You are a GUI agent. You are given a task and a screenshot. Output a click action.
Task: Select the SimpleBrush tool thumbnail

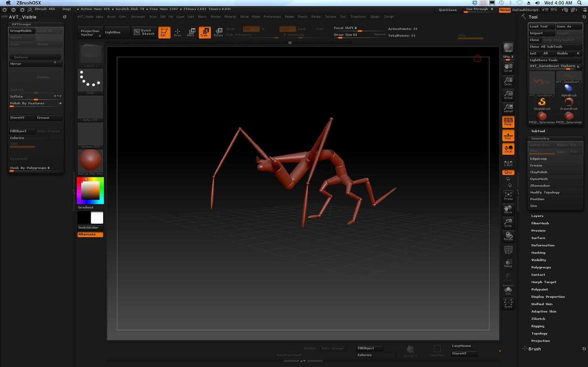click(x=542, y=103)
